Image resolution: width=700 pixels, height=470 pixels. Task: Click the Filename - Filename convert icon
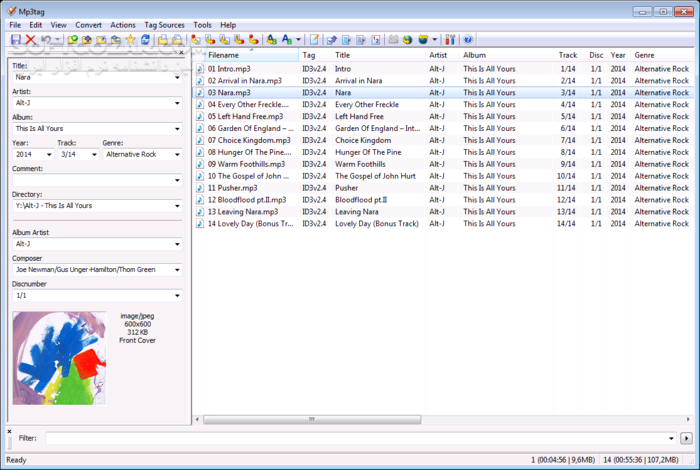225,40
